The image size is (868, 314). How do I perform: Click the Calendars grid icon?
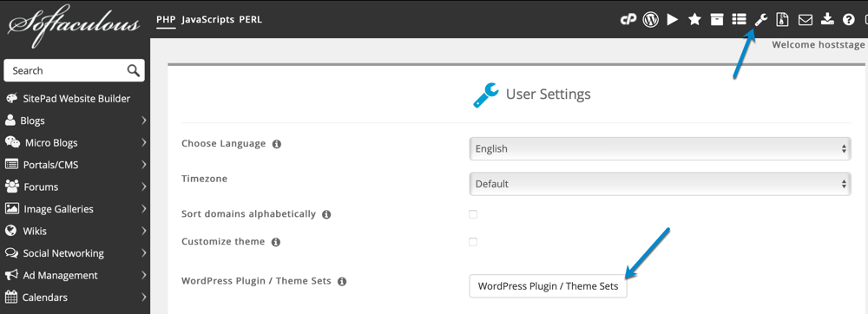point(11,297)
